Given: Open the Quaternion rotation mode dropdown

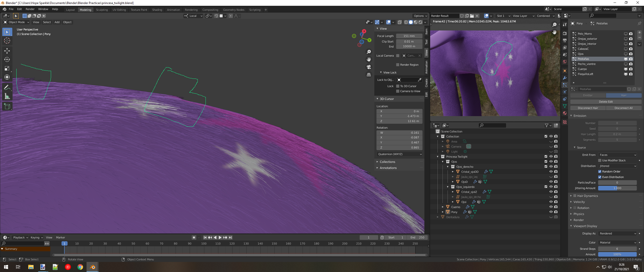Looking at the screenshot, I should (399, 154).
